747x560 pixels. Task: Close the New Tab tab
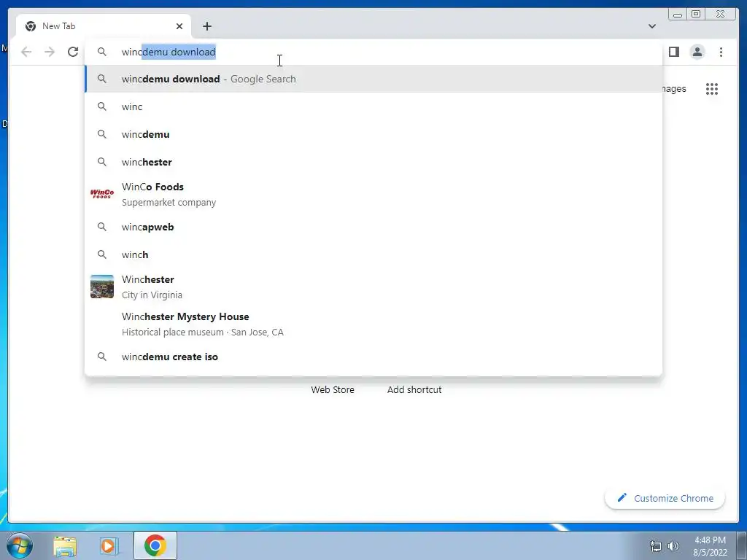(x=179, y=26)
